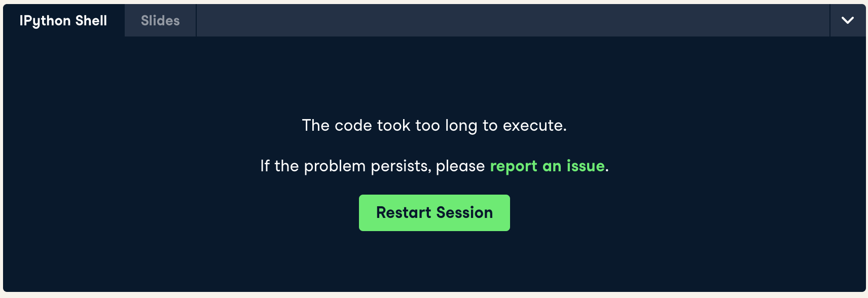Show the Slides panel
The width and height of the screenshot is (868, 298).
click(x=160, y=20)
